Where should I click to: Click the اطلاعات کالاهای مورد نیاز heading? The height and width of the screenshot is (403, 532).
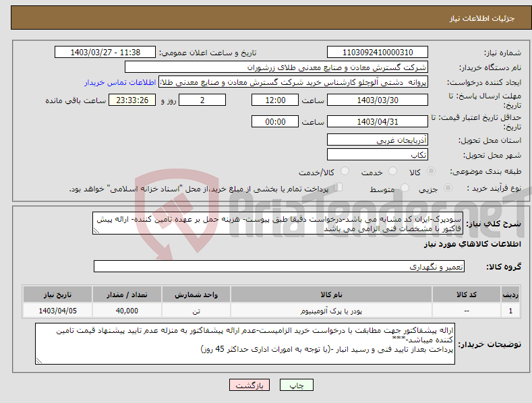coord(472,244)
